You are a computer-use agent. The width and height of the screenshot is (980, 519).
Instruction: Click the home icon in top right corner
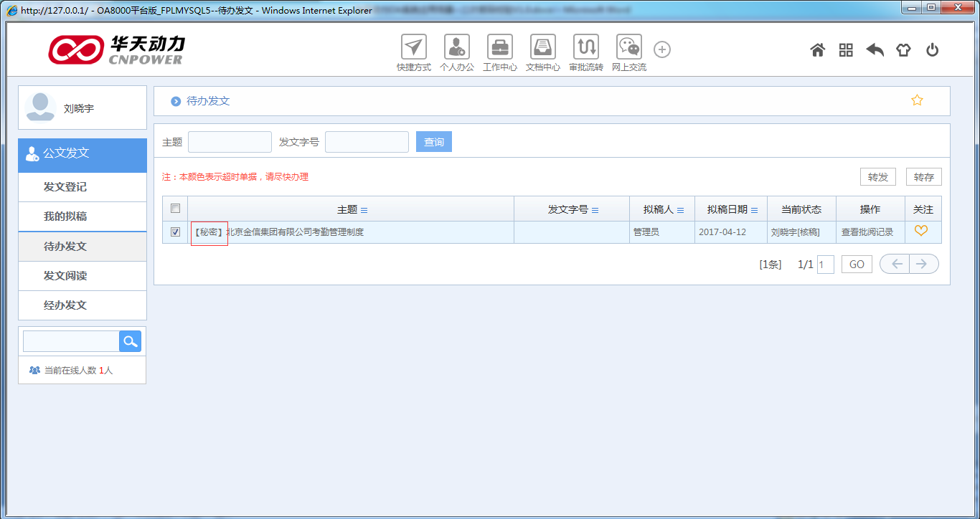pos(817,50)
